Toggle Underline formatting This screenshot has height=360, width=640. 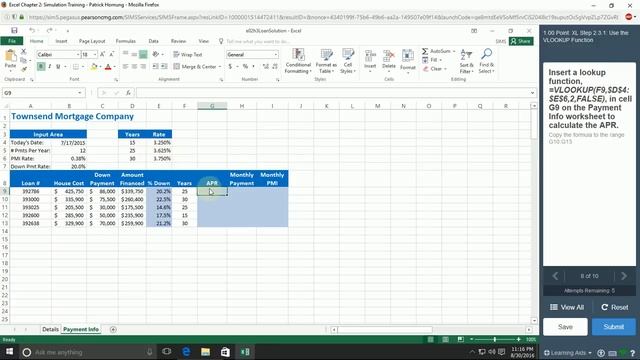point(58,67)
